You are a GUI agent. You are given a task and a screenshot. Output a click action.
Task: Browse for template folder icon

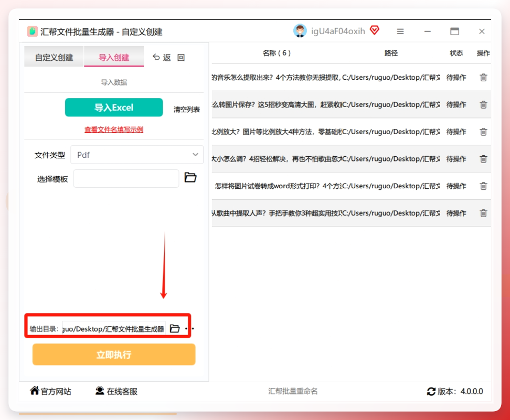tap(190, 178)
